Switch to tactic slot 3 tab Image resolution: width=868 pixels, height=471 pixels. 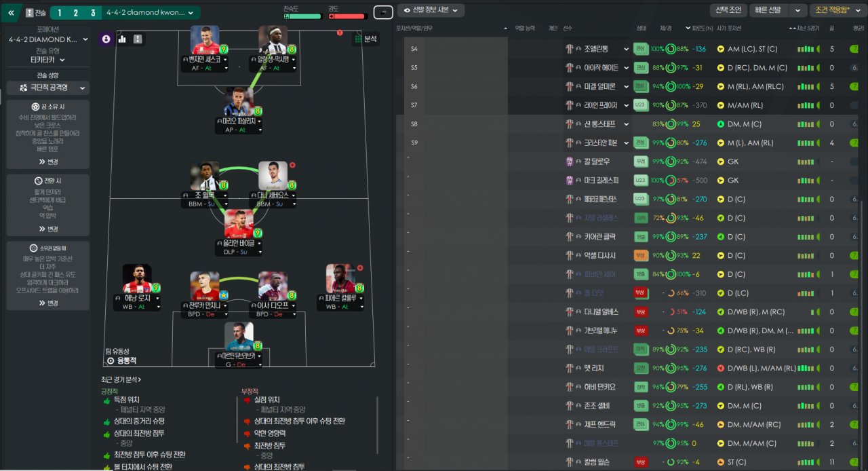pos(93,13)
